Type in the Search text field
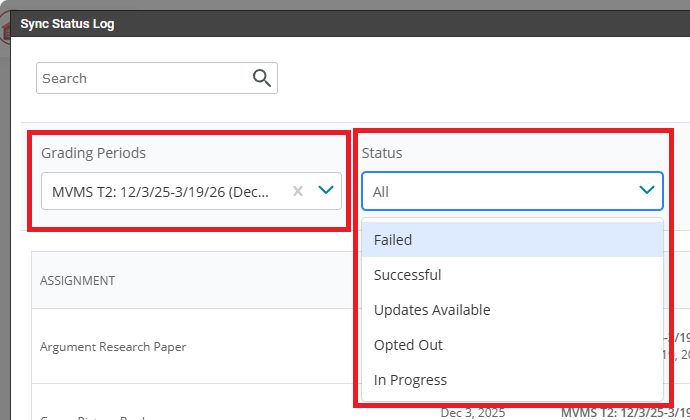 pos(140,78)
